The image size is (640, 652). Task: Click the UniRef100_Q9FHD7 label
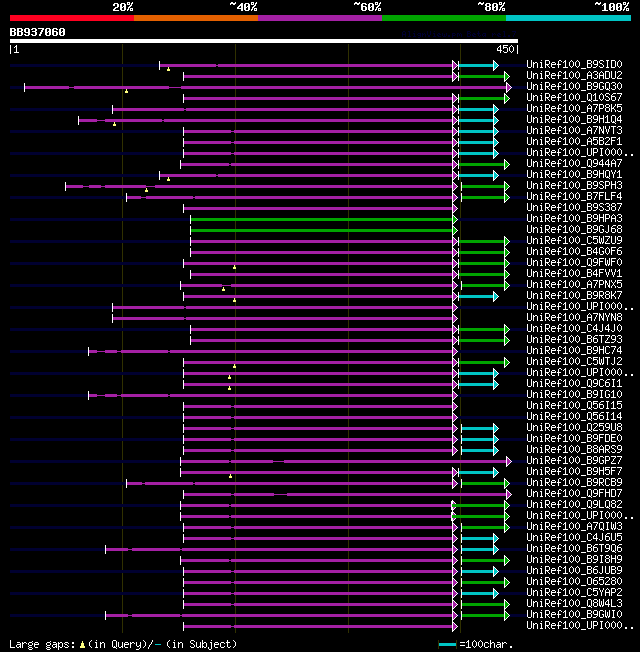tap(574, 494)
